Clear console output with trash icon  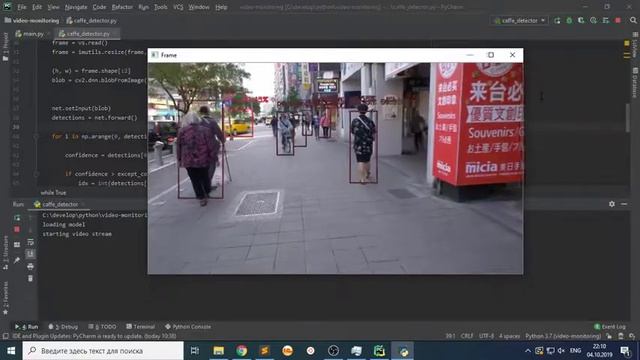click(x=31, y=279)
